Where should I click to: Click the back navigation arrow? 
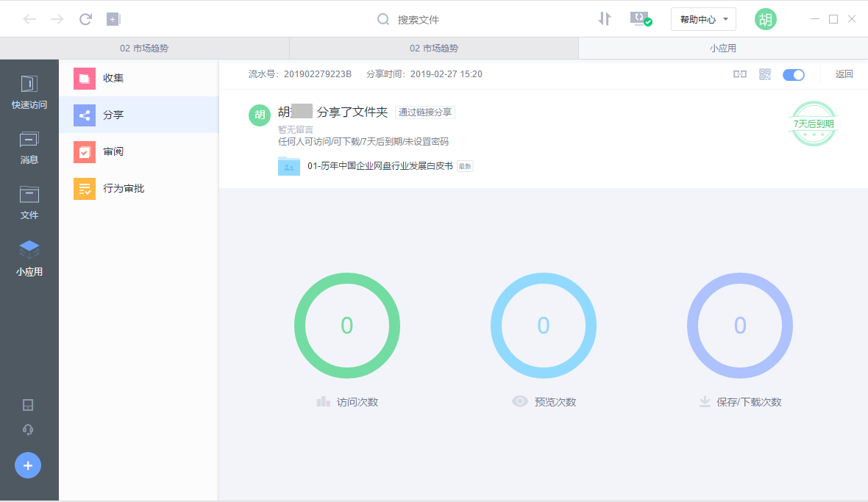click(x=29, y=19)
